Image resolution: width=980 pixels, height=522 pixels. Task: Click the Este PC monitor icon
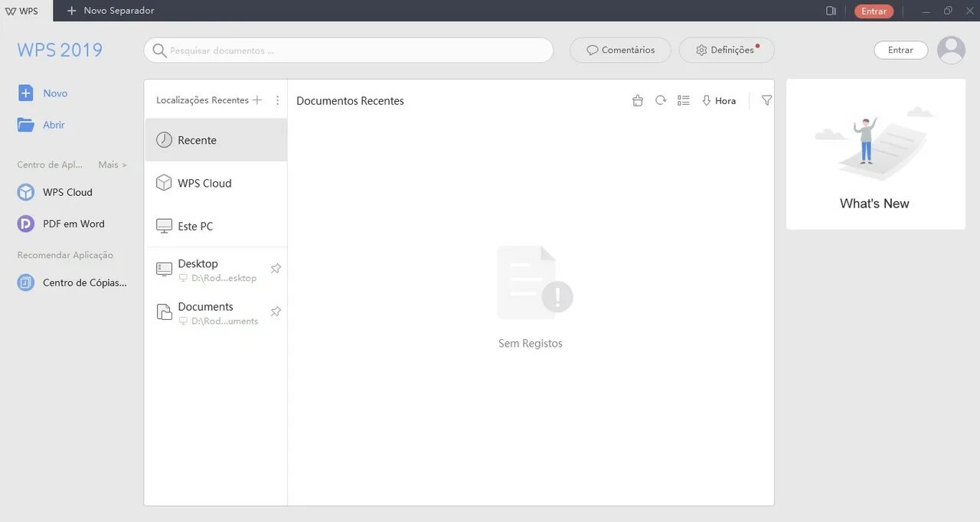pos(164,226)
